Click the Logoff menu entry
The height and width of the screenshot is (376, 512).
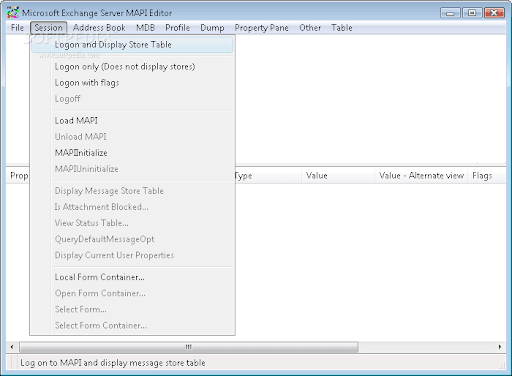(x=133, y=99)
